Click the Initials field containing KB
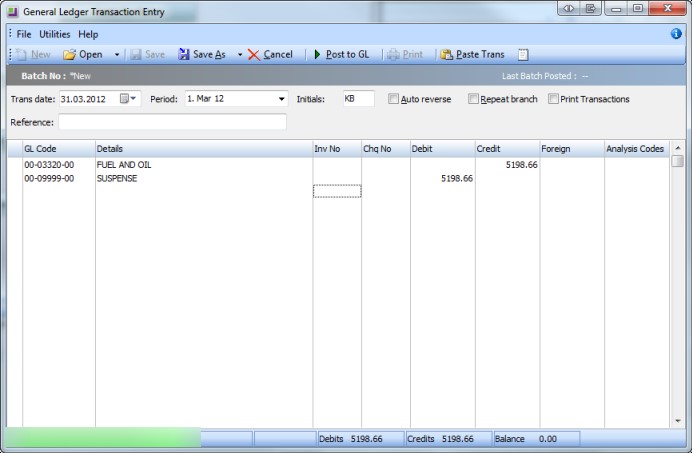 [358, 98]
